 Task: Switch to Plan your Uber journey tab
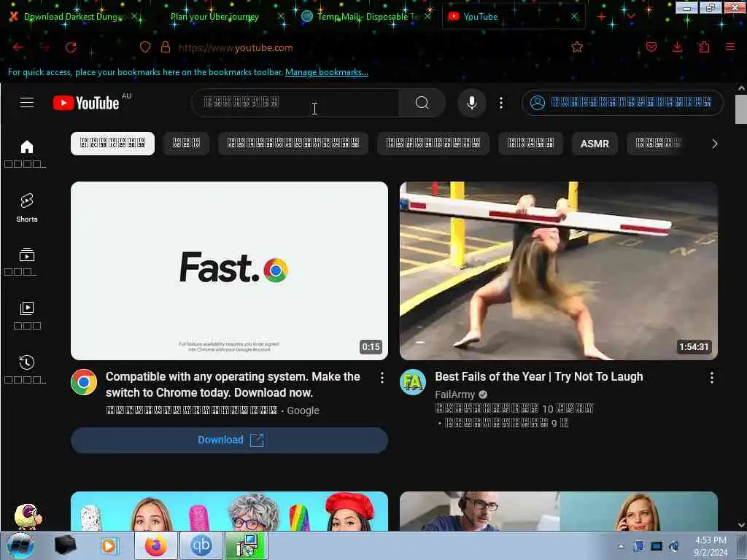point(214,17)
